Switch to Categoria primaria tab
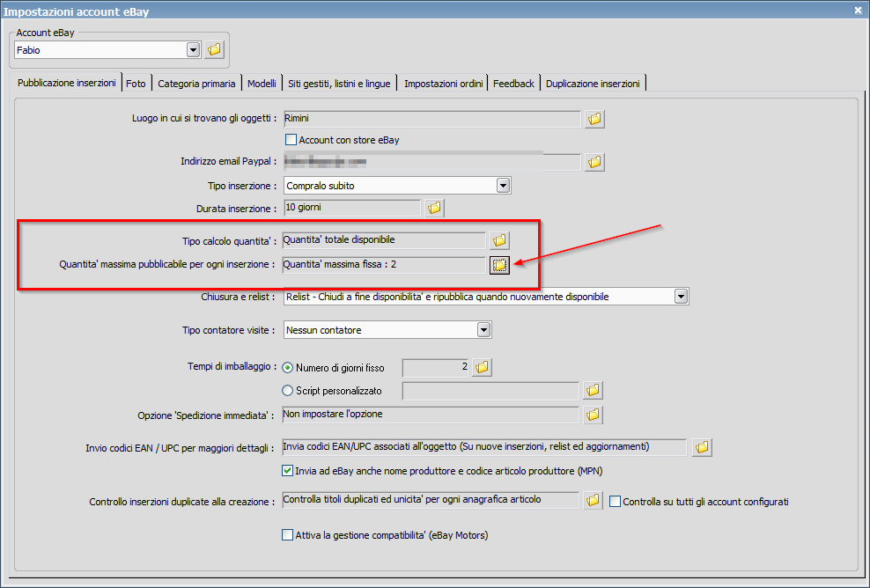The image size is (870, 588). click(x=196, y=84)
